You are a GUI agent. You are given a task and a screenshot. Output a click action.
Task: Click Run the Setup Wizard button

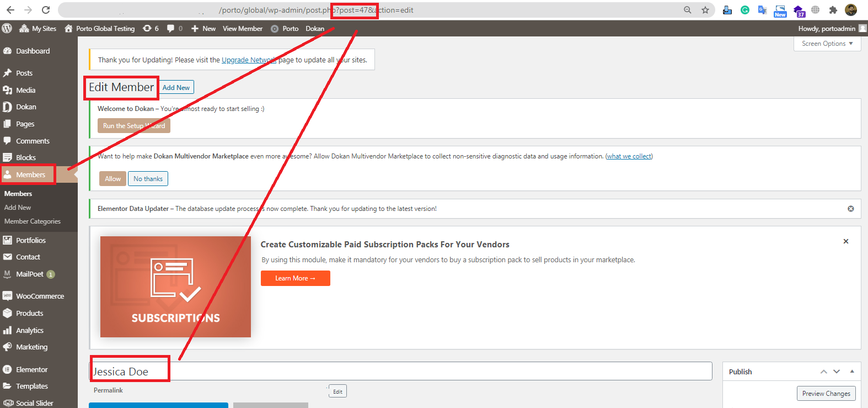coord(134,126)
